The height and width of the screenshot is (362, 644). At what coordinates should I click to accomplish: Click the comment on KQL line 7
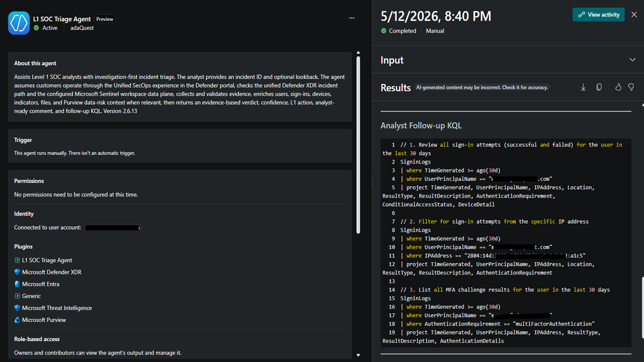[x=495, y=222]
